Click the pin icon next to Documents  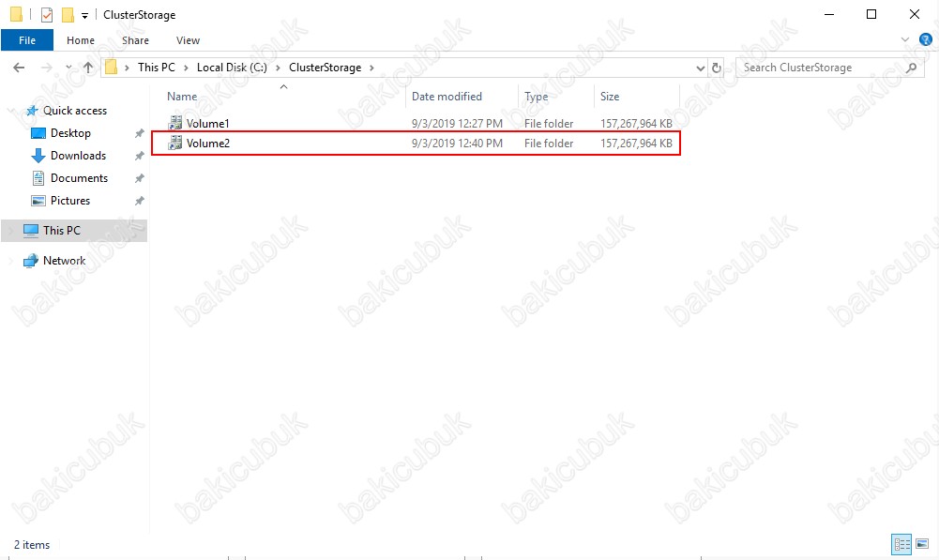point(139,178)
